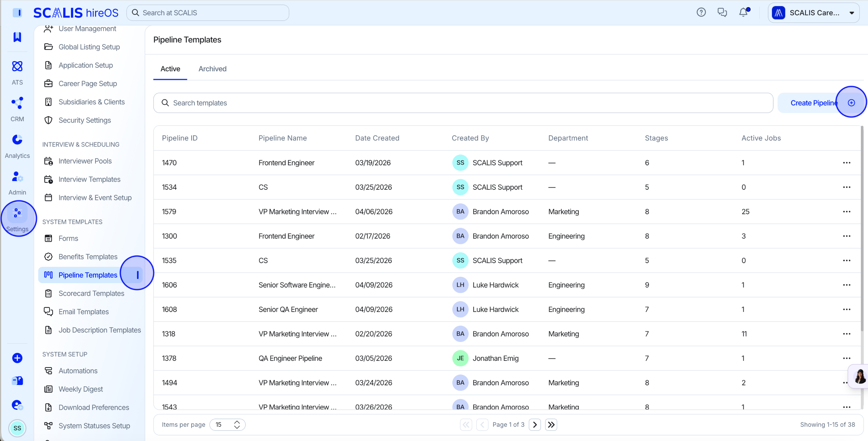Click the table's vertical scrollbar
This screenshot has width=868, height=441.
[862, 229]
